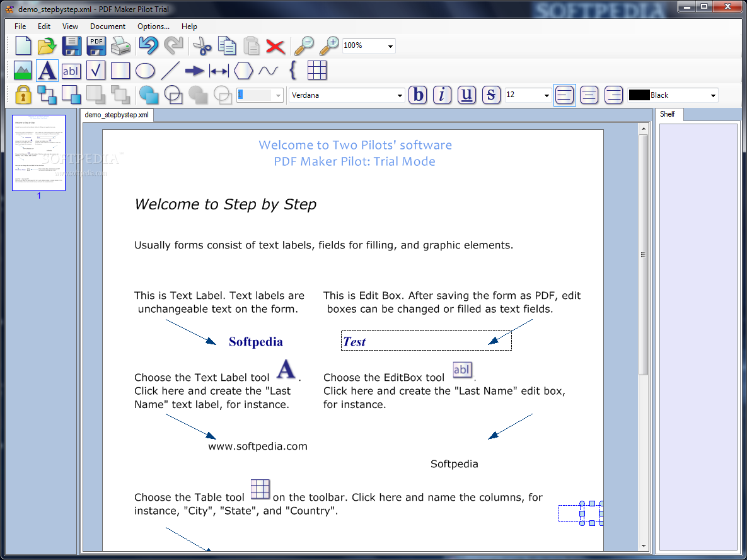Screen dimensions: 747x560
Task: Align text right
Action: click(x=613, y=95)
